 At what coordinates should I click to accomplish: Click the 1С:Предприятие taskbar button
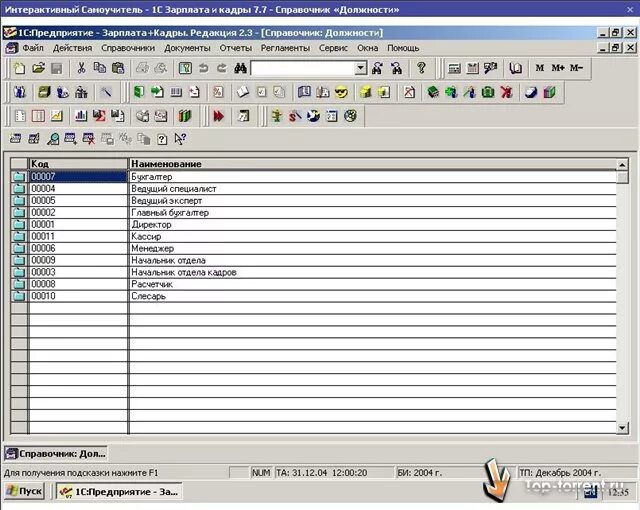[119, 491]
